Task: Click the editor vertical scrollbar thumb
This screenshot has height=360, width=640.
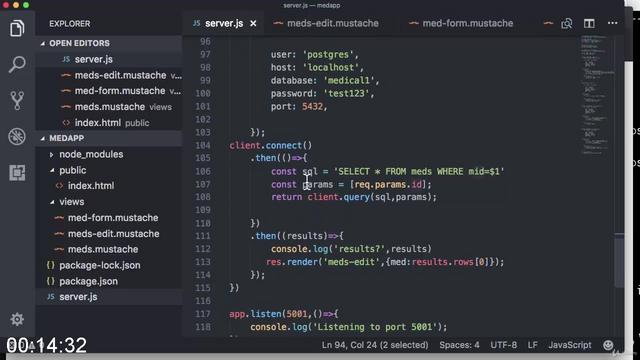Action: (619, 260)
